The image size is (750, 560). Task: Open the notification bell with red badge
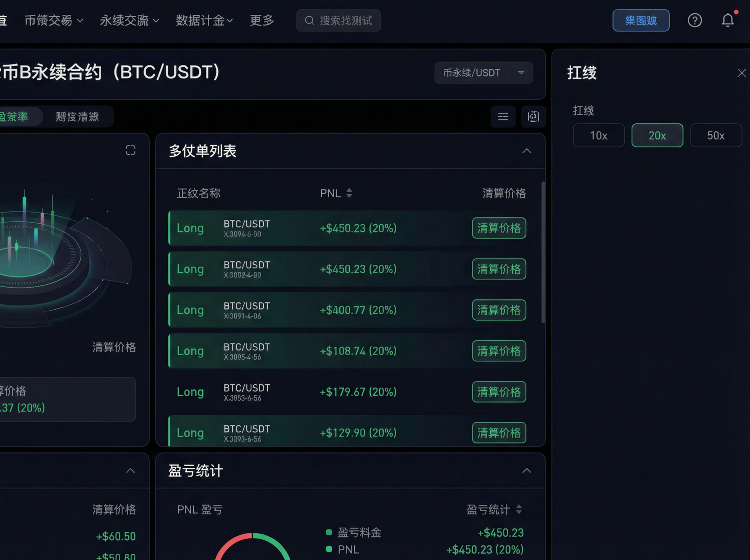pyautogui.click(x=728, y=20)
